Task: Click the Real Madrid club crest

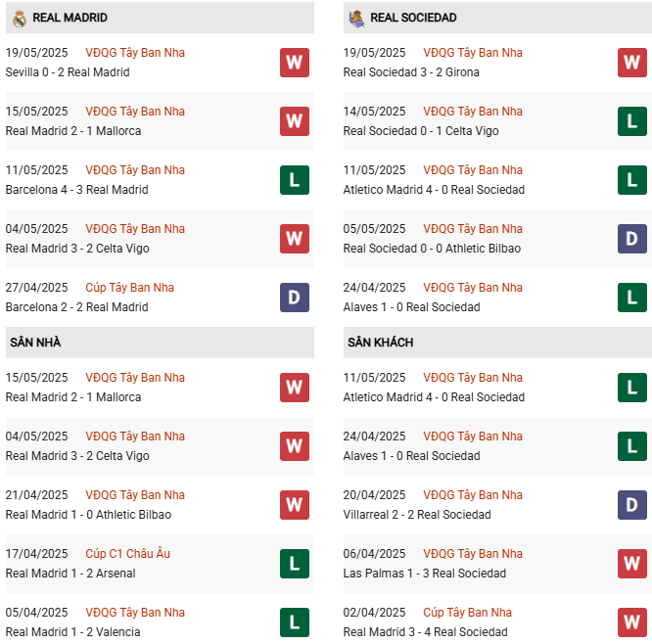Action: pos(19,18)
